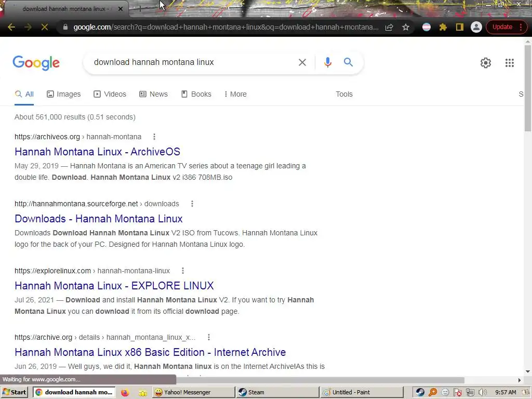This screenshot has height=399, width=532.
Task: Click the explorelinux.com URL breadcrumb
Action: [92, 271]
